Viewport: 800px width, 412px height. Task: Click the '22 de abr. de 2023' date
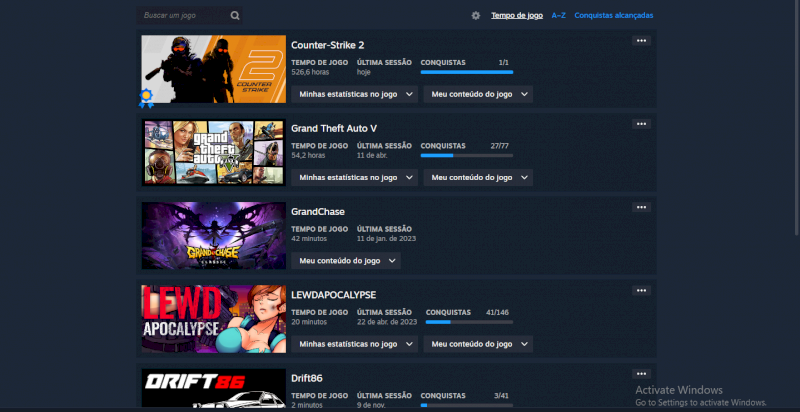point(387,322)
